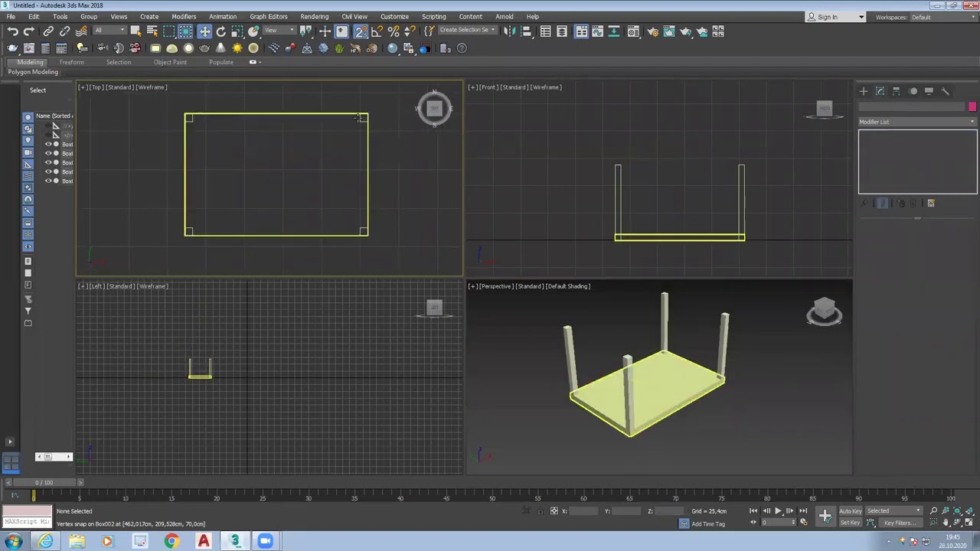This screenshot has height=551, width=980.
Task: Click the sun light icon in second toolbar
Action: pos(237,48)
